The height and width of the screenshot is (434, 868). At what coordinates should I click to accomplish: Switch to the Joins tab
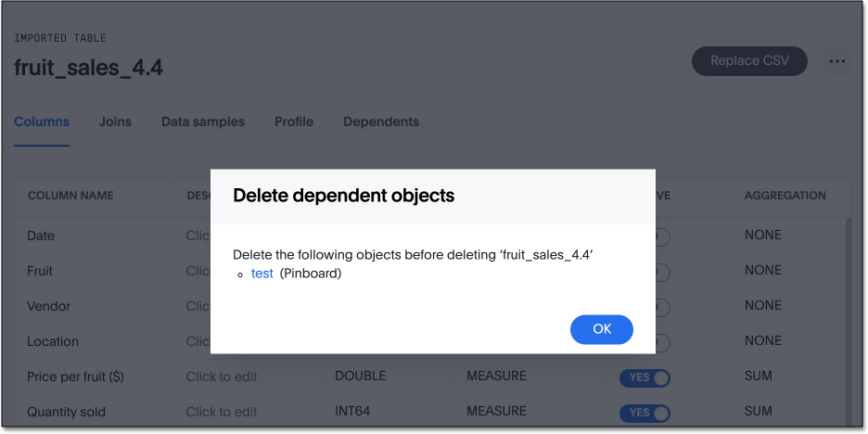point(115,121)
